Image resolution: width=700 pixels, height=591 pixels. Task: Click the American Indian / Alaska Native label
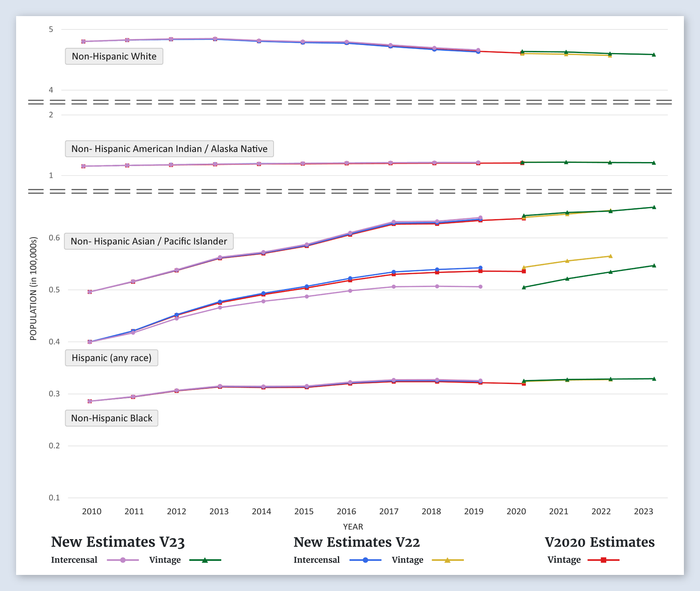pos(169,149)
